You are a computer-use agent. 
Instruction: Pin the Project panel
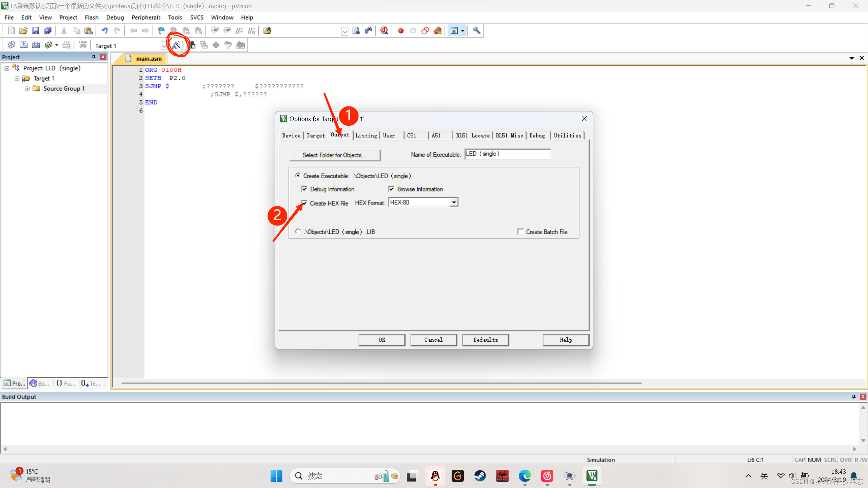94,57
